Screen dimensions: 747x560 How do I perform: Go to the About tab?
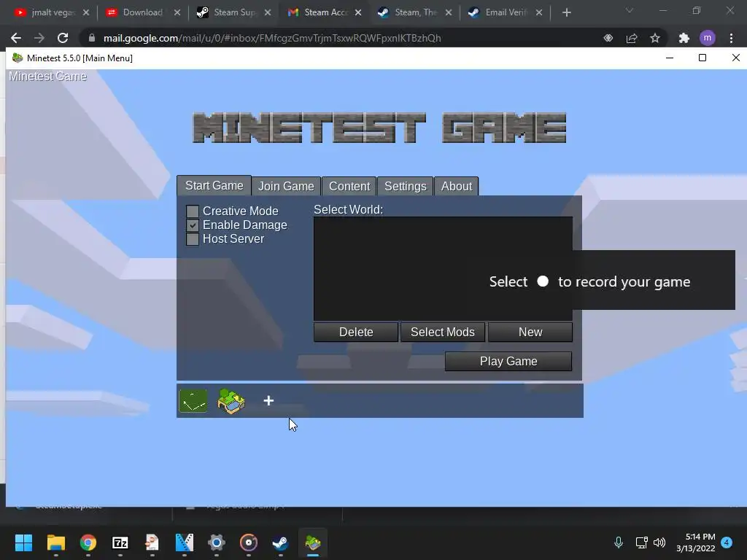pyautogui.click(x=457, y=186)
